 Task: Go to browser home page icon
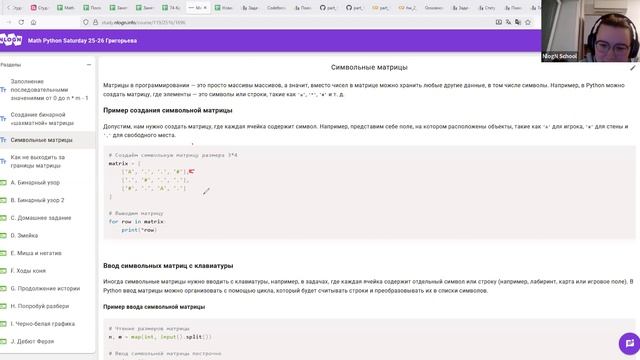(x=33, y=22)
